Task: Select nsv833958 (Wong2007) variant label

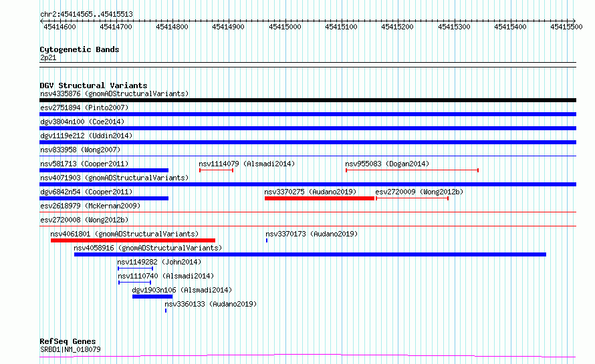Action: click(80, 150)
